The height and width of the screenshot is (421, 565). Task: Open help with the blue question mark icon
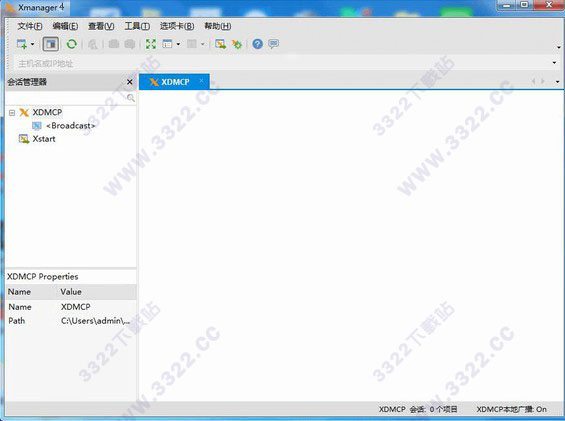[257, 44]
